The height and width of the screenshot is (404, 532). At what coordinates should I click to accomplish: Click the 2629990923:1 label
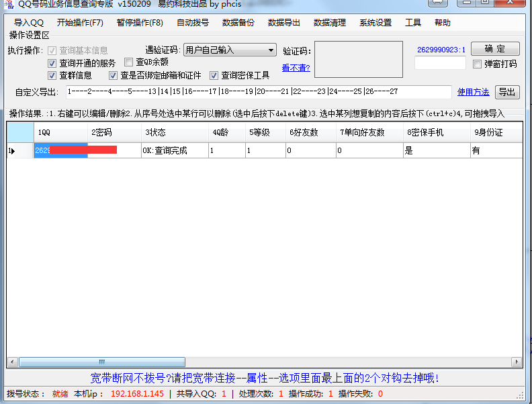pos(441,50)
